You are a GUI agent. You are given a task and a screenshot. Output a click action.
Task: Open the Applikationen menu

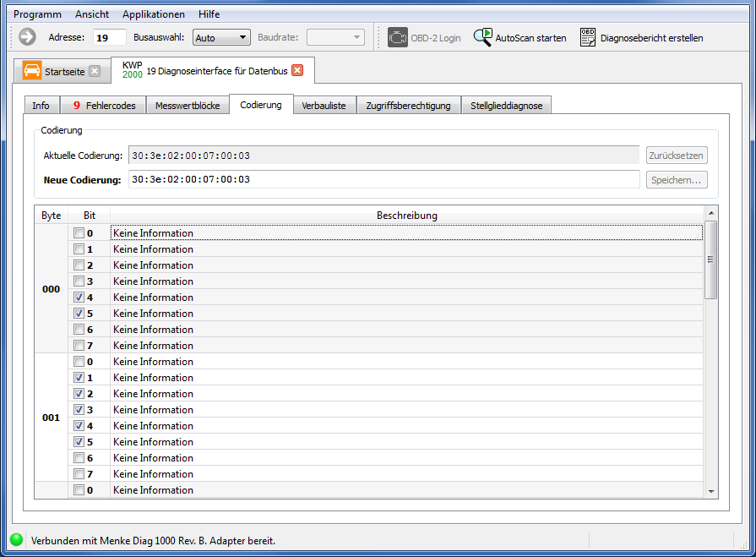[x=153, y=14]
